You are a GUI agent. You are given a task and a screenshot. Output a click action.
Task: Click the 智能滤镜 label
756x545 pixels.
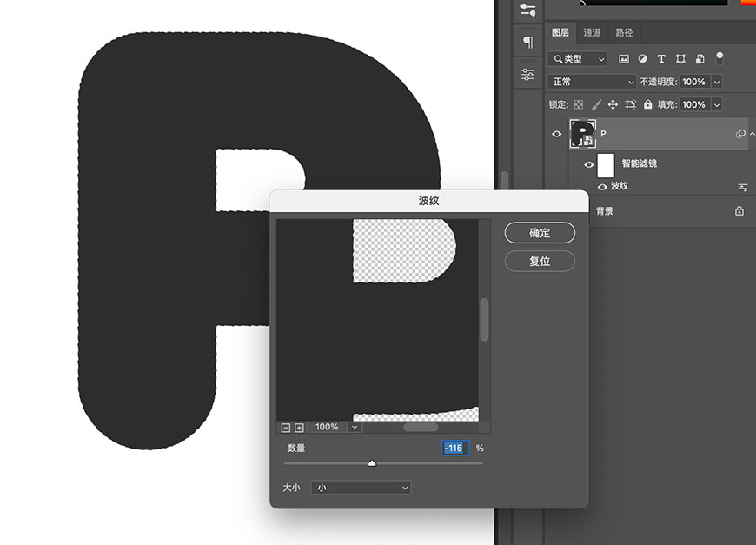639,163
